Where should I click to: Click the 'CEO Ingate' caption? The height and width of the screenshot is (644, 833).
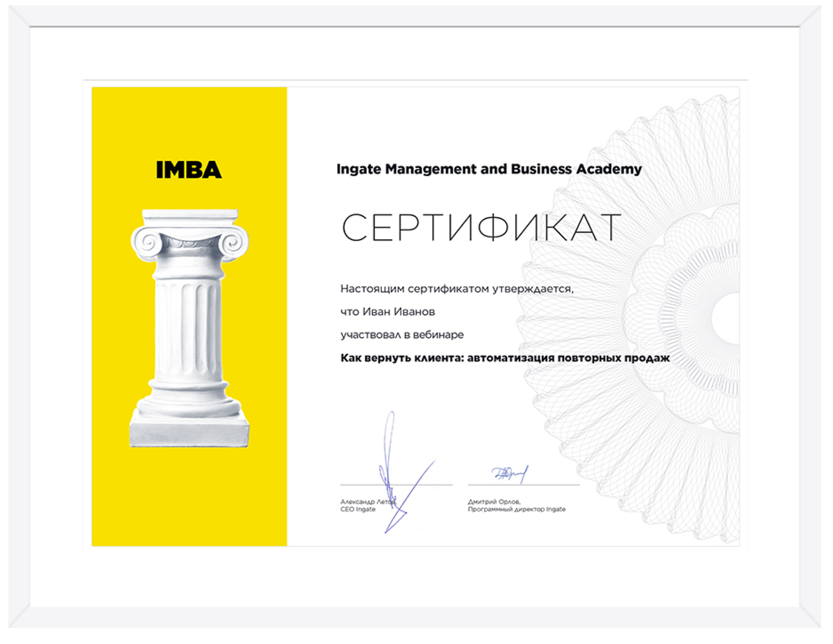[x=358, y=509]
